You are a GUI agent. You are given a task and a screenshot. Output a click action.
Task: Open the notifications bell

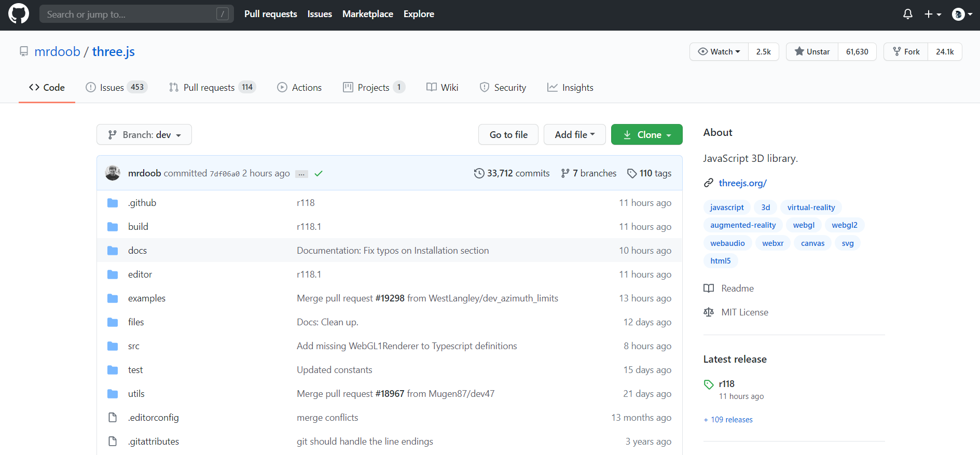pyautogui.click(x=907, y=14)
